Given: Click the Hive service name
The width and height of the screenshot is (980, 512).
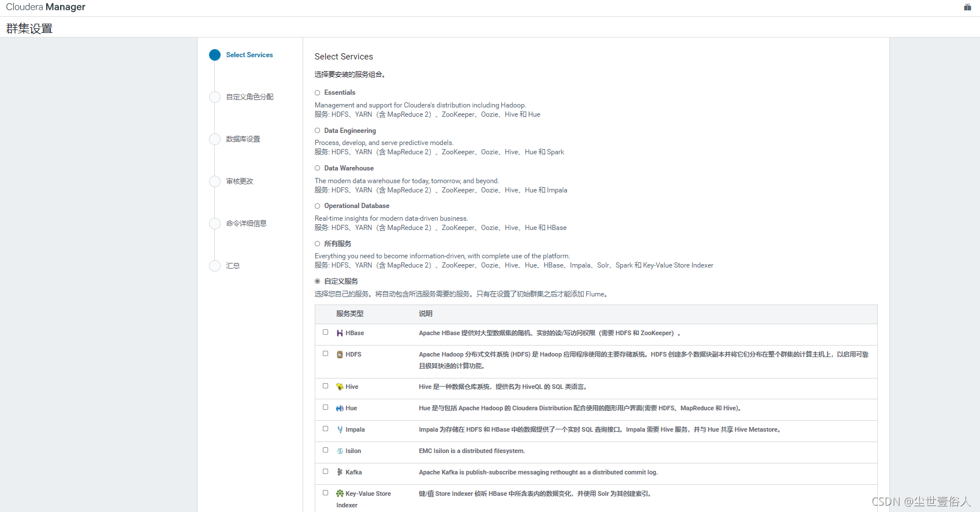Looking at the screenshot, I should [352, 387].
